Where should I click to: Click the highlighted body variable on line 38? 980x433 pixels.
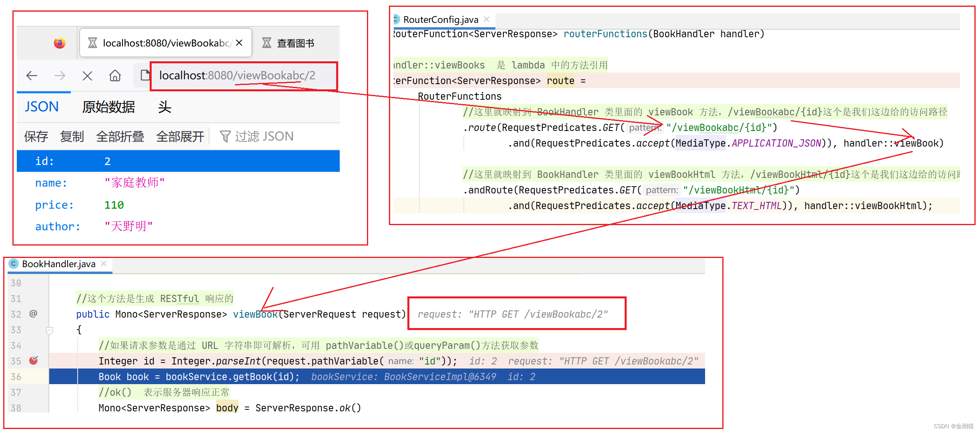(227, 408)
